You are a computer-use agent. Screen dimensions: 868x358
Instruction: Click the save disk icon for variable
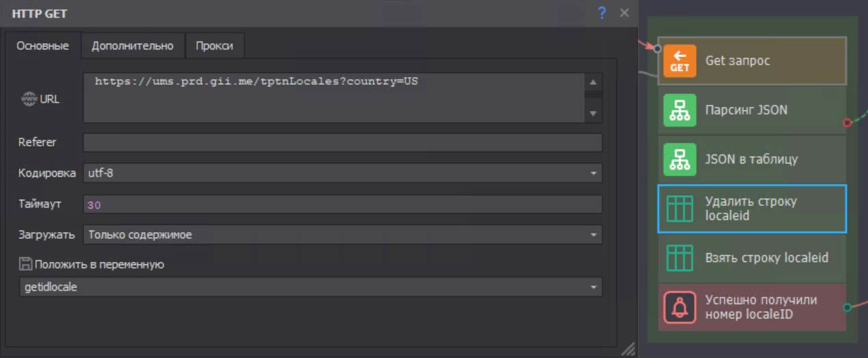coord(25,264)
